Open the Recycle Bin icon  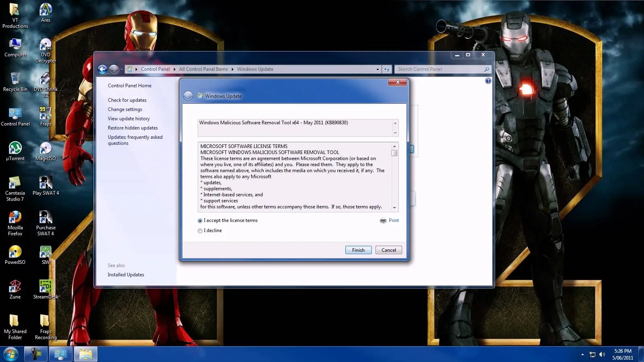tap(15, 82)
